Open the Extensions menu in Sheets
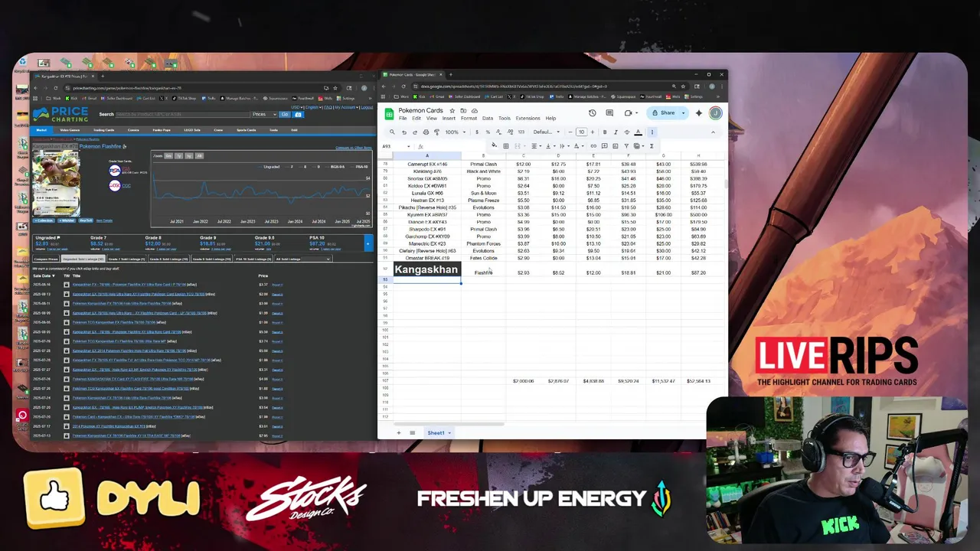Image resolution: width=980 pixels, height=551 pixels. tap(528, 118)
